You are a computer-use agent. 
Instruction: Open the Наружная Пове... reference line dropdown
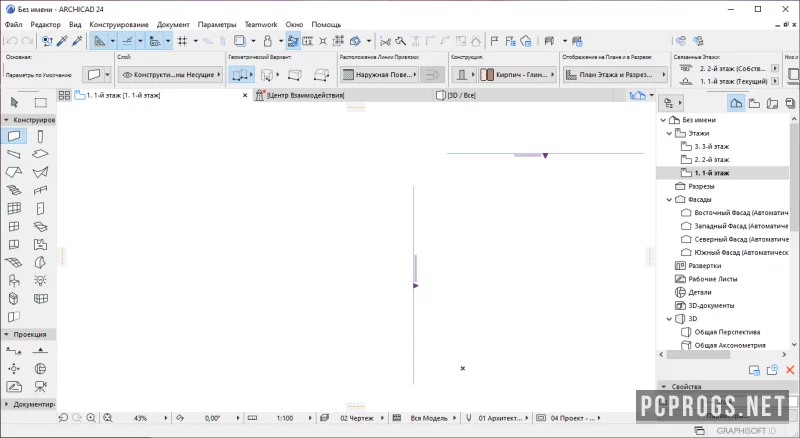(x=379, y=75)
